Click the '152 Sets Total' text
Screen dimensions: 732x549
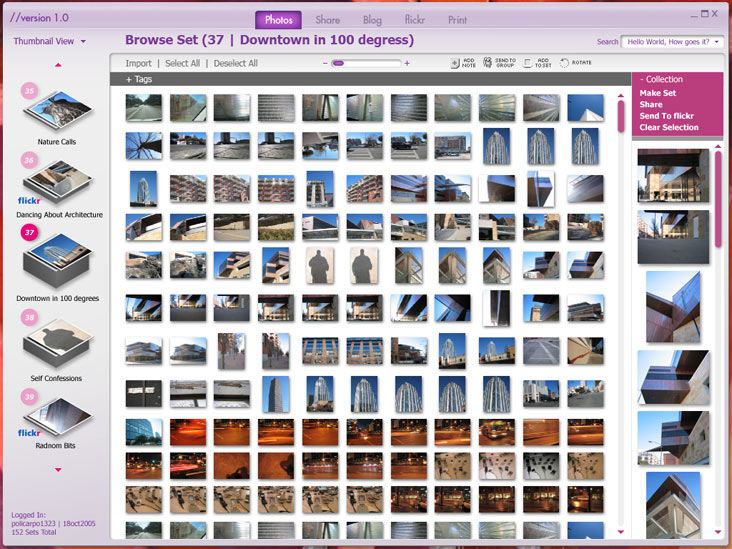pyautogui.click(x=34, y=532)
